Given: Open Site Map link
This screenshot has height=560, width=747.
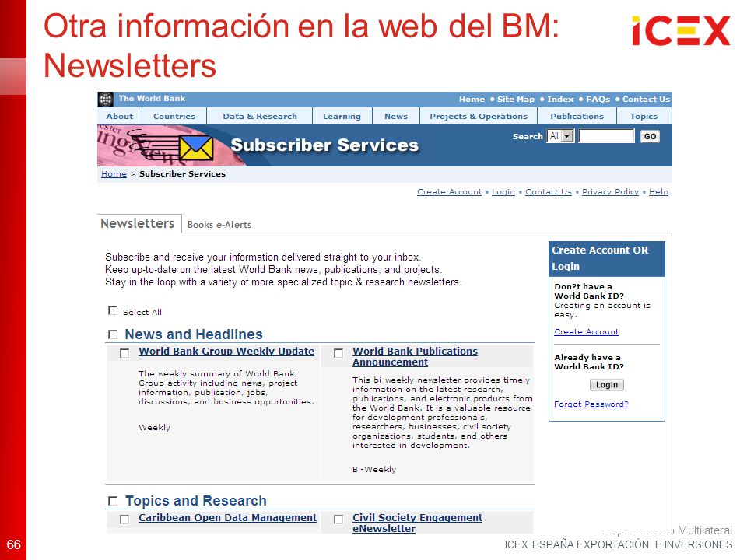Looking at the screenshot, I should [x=515, y=99].
